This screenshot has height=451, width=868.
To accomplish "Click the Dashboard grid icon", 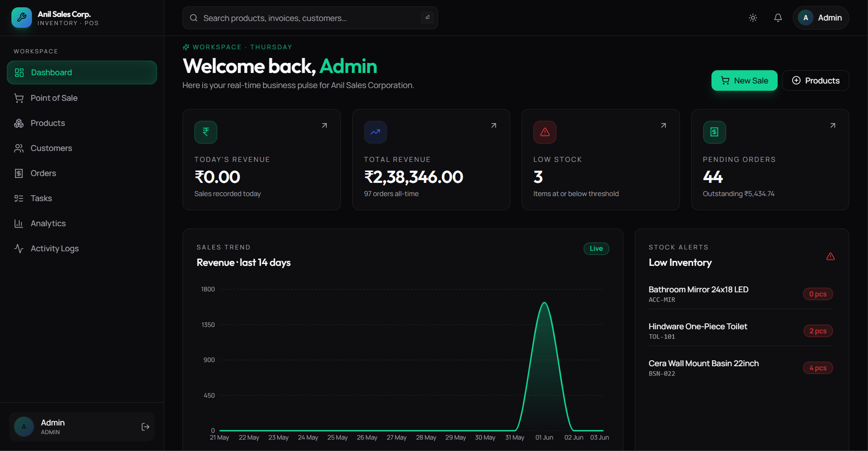I will (x=19, y=73).
